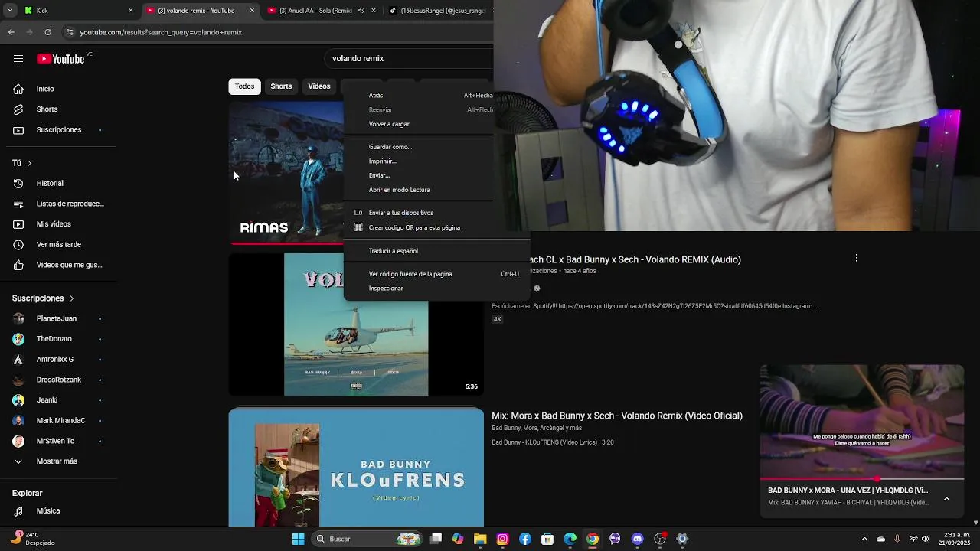Expand the Tú section chevron
The height and width of the screenshot is (551, 980).
(29, 163)
